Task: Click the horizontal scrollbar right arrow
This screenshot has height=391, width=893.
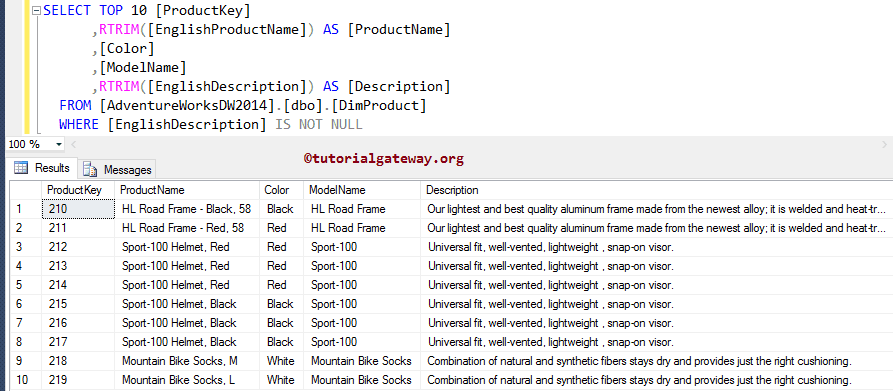Action: pos(884,145)
